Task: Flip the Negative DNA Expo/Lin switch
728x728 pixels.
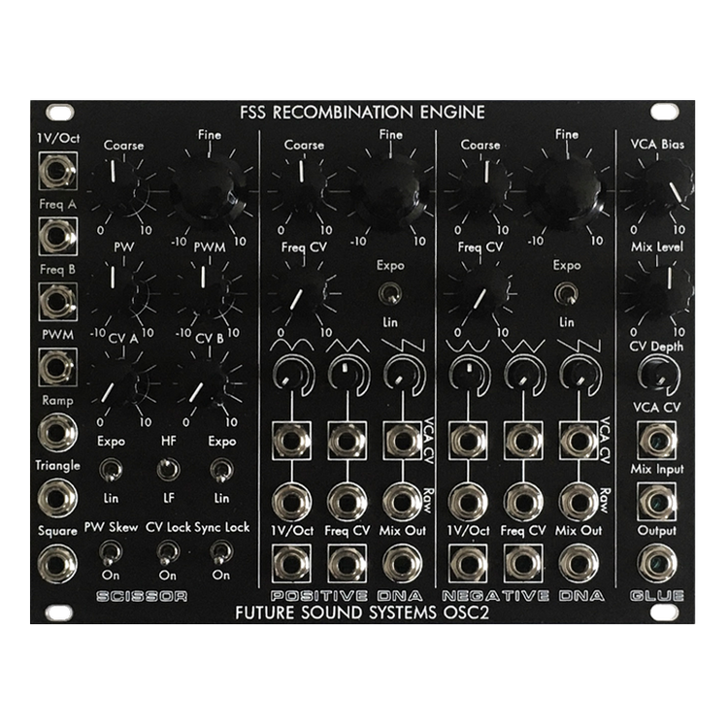Action: pyautogui.click(x=567, y=294)
